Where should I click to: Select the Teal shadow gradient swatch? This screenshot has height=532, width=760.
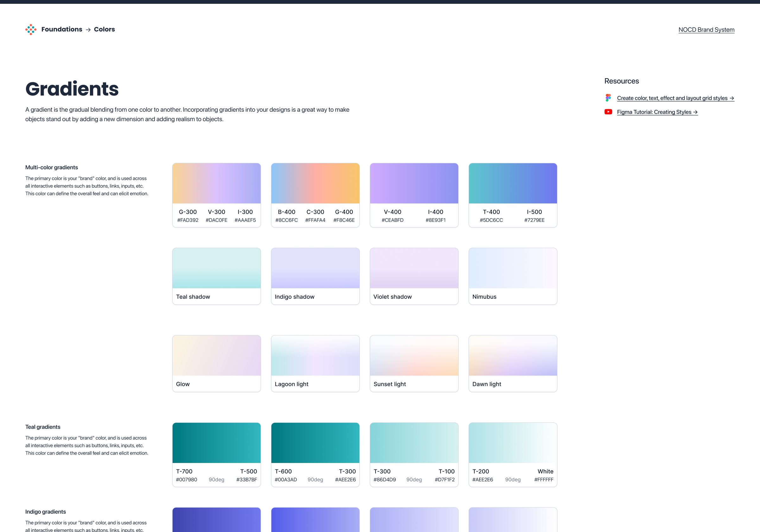217,268
